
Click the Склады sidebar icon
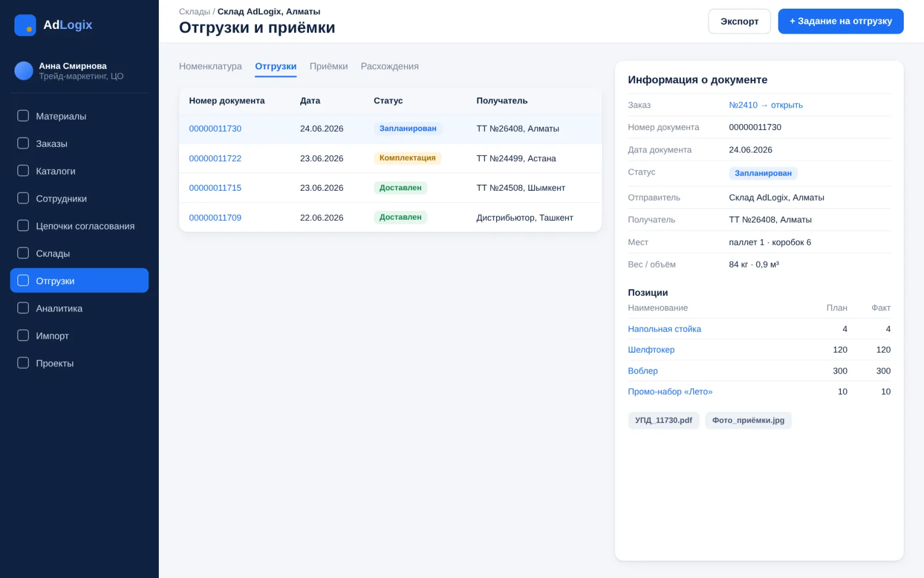(x=23, y=253)
